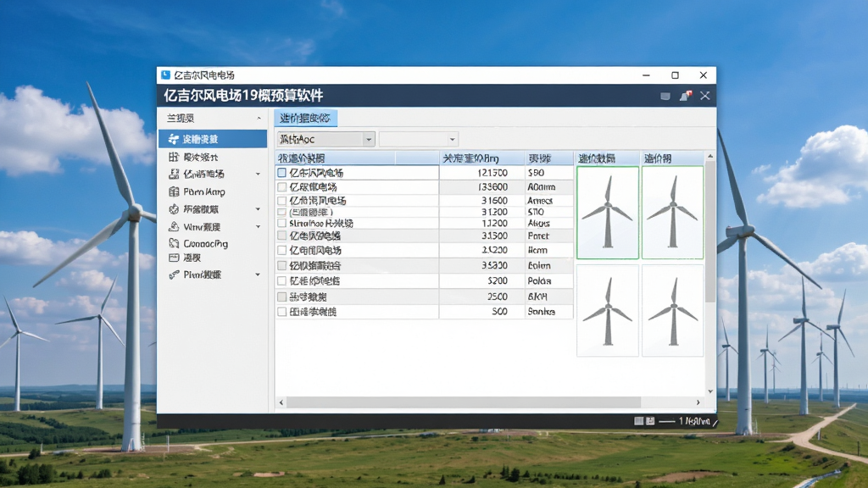
Task: Switch to the first view icon in the status bar
Action: pyautogui.click(x=639, y=421)
